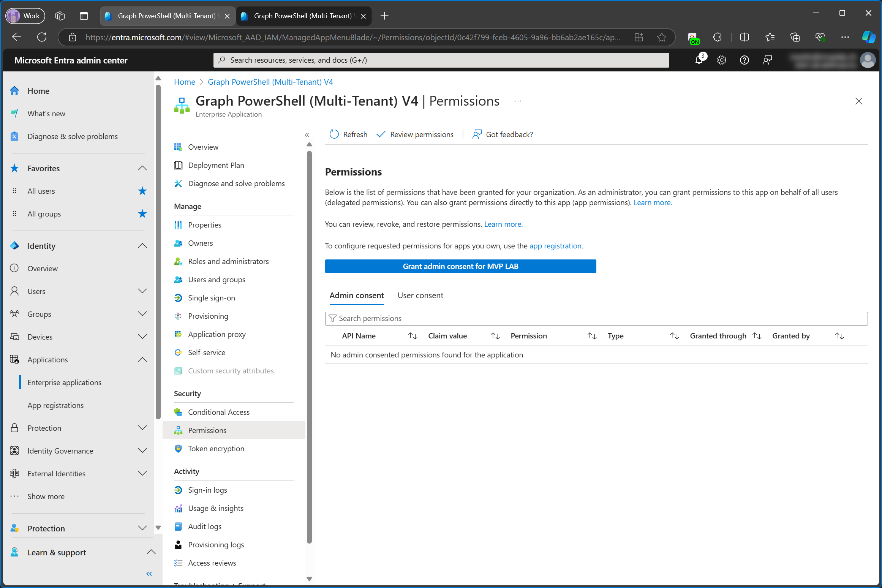The width and height of the screenshot is (882, 588).
Task: Click Got feedback? command
Action: click(x=502, y=134)
